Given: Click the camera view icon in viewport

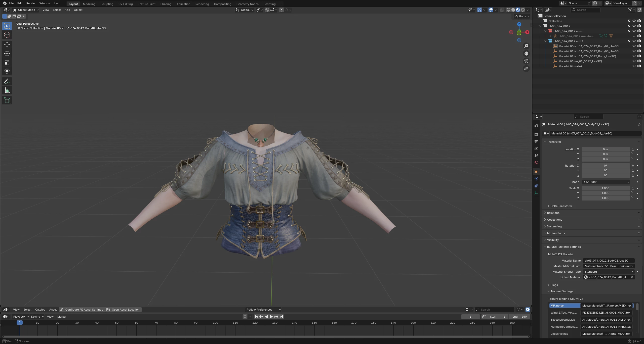Looking at the screenshot, I should coord(526,61).
